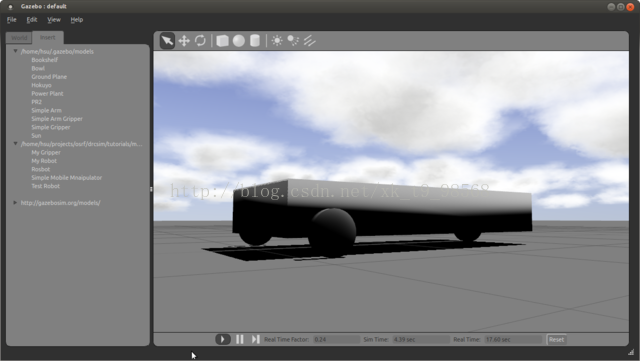Choose the Rosbot model
The width and height of the screenshot is (640, 361).
tap(40, 169)
